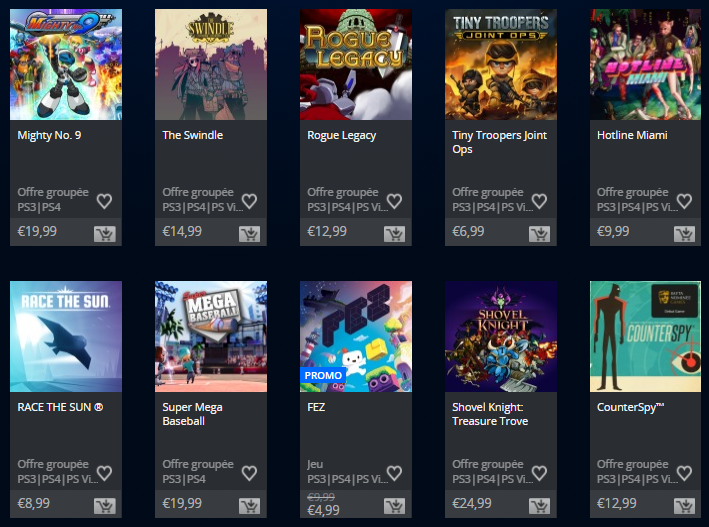The width and height of the screenshot is (709, 527).
Task: Open the CounterSpy title link
Action: 630,407
